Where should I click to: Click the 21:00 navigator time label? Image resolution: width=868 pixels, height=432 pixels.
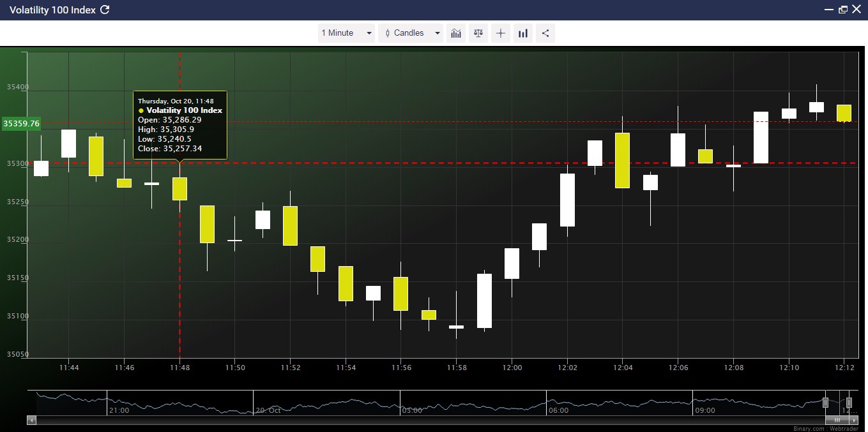click(119, 410)
